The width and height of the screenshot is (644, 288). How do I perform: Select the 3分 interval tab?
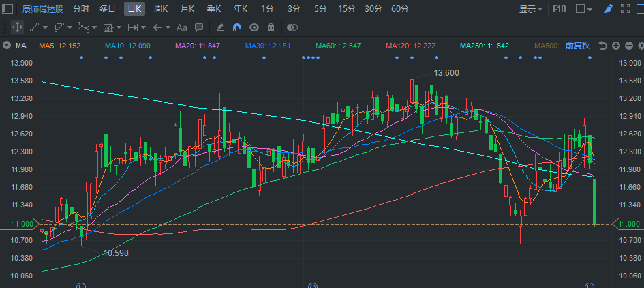click(294, 9)
